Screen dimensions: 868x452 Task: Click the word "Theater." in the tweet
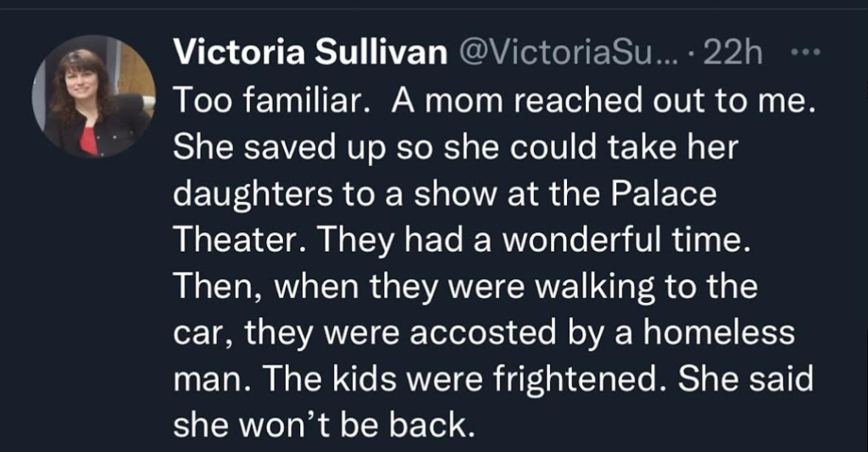point(235,243)
